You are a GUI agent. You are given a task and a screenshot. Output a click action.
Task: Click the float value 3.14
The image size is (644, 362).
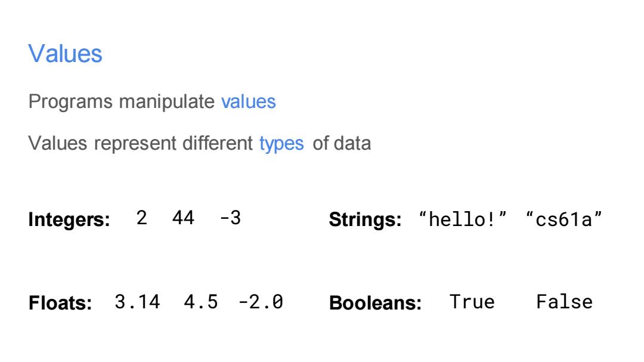tap(137, 302)
